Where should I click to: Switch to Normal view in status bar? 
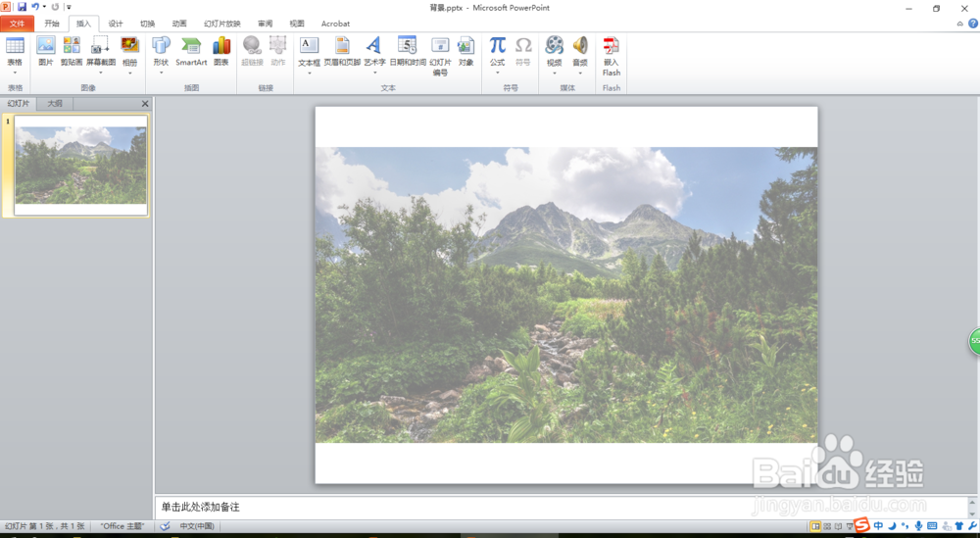pos(815,526)
